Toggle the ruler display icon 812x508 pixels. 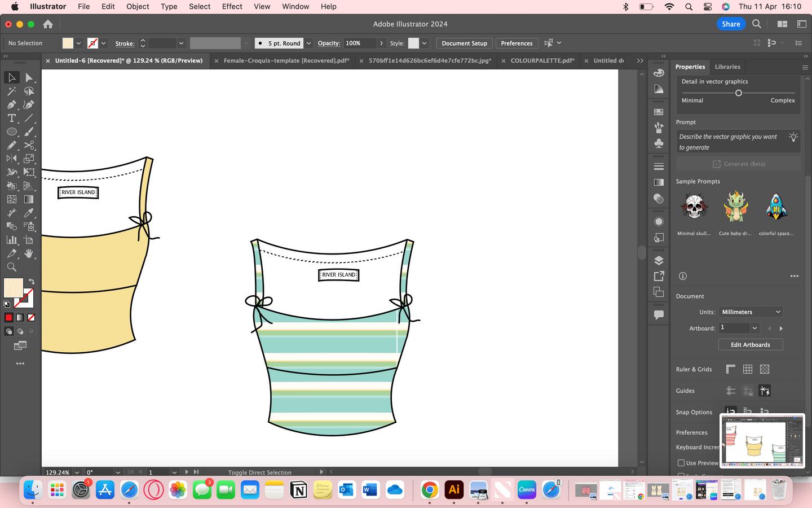pos(730,369)
